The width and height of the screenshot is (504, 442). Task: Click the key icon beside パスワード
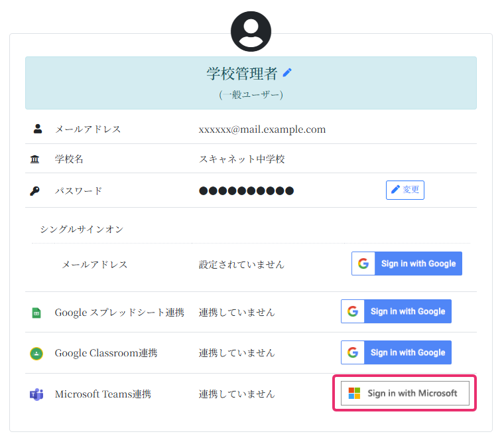34,190
